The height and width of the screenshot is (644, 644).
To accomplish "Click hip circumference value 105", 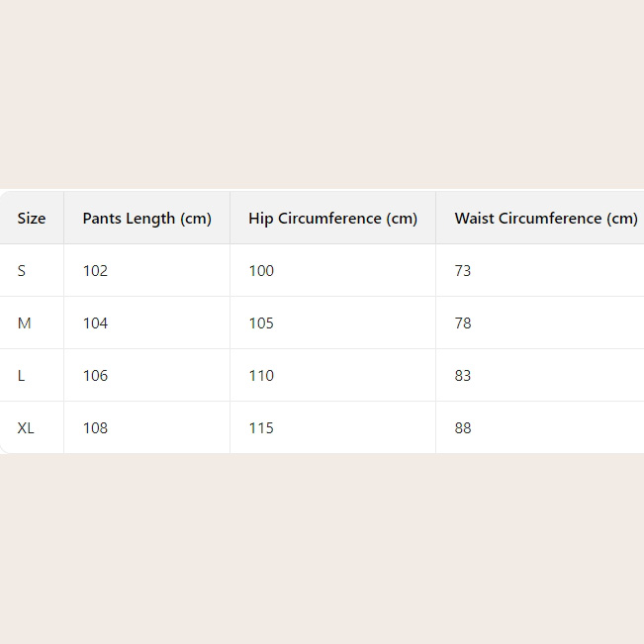I will tap(261, 323).
